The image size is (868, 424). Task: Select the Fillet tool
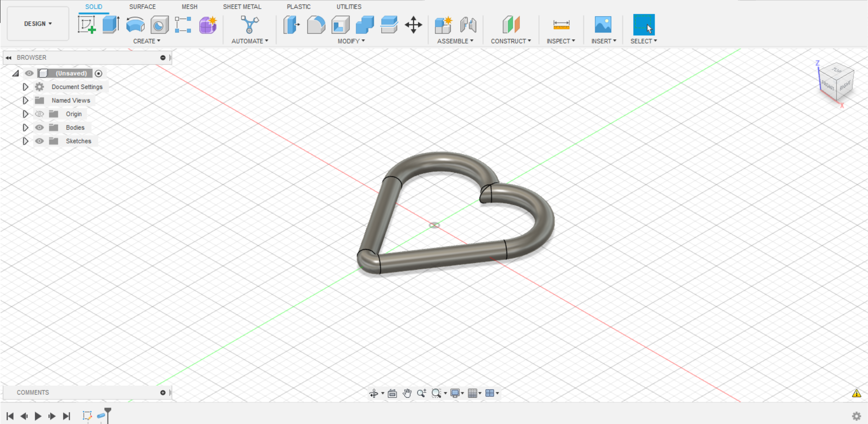pyautogui.click(x=316, y=25)
